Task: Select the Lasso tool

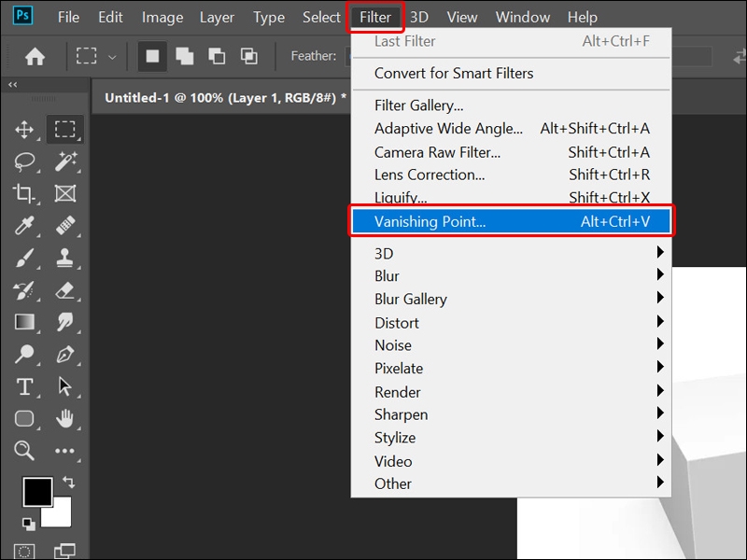Action: (25, 161)
